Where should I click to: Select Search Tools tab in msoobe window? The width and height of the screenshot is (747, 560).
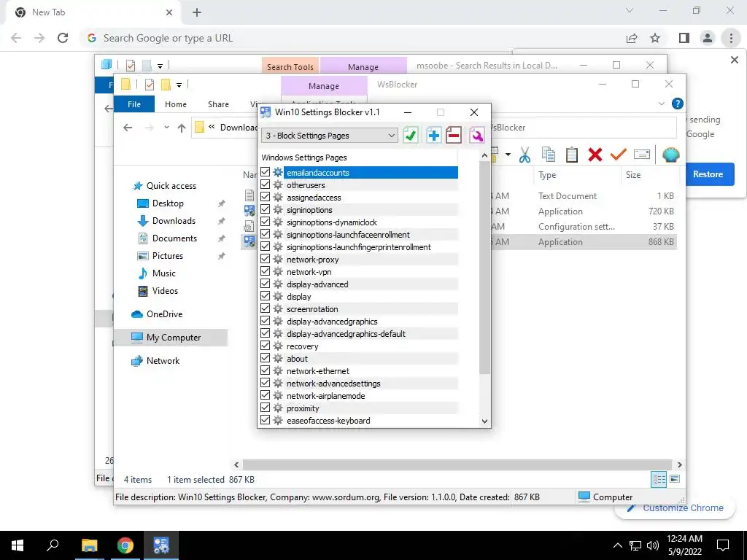click(x=290, y=66)
